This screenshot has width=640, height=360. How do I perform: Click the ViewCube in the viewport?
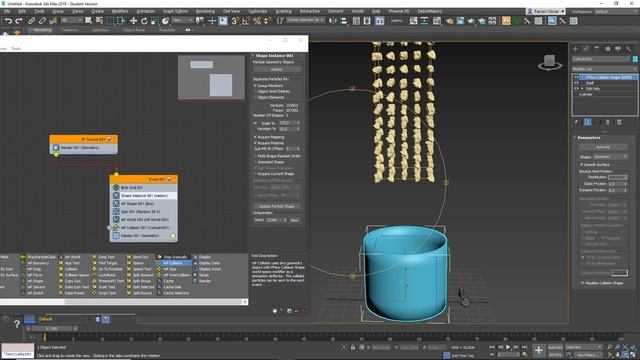coord(549,62)
